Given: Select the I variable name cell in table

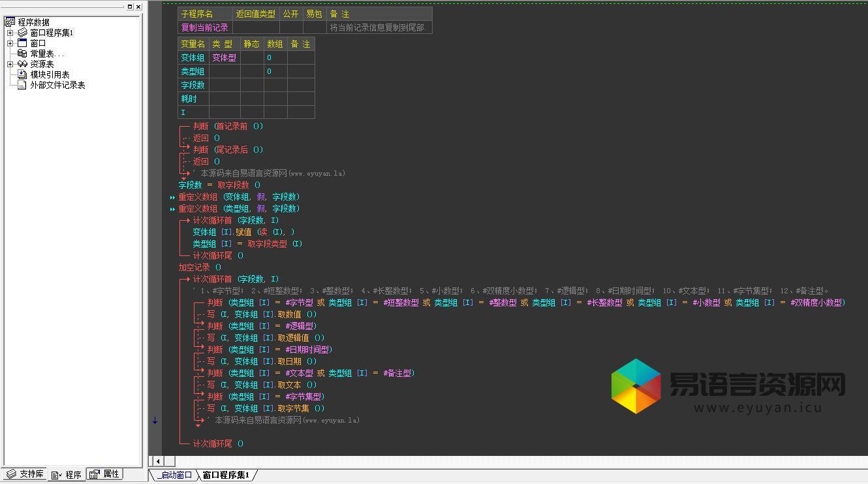Looking at the screenshot, I should [x=193, y=112].
